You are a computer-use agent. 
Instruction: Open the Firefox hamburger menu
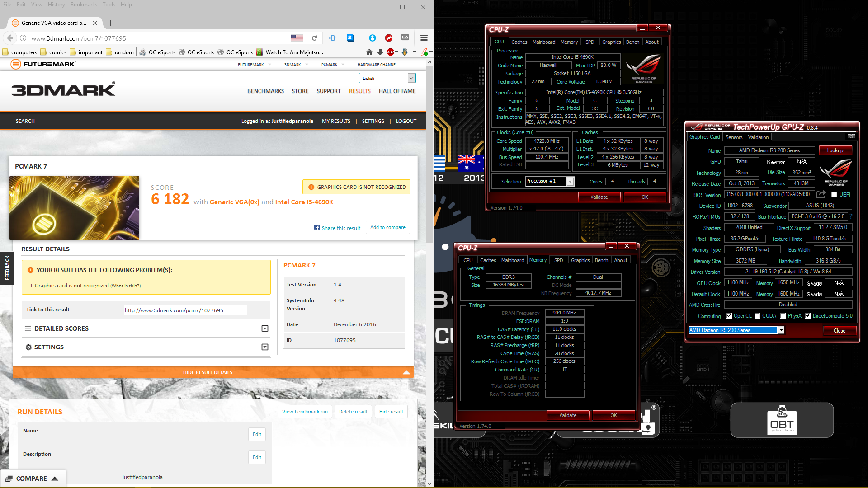pos(424,38)
